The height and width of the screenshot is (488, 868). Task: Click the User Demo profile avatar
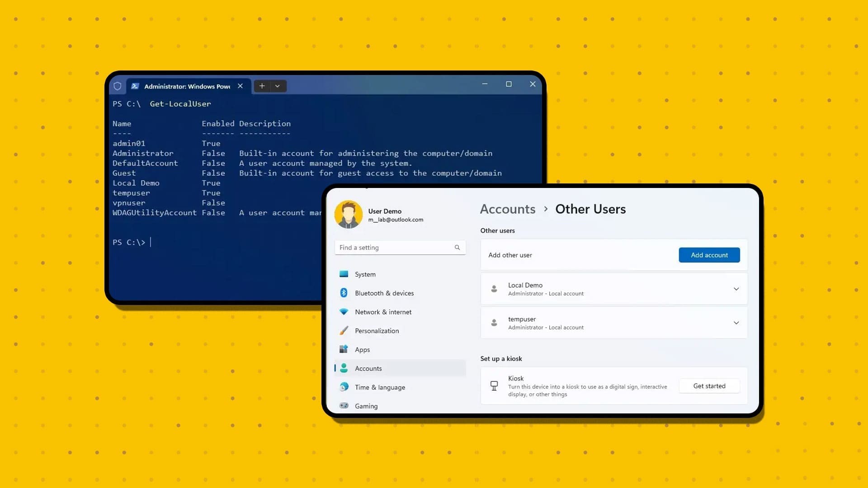(348, 215)
